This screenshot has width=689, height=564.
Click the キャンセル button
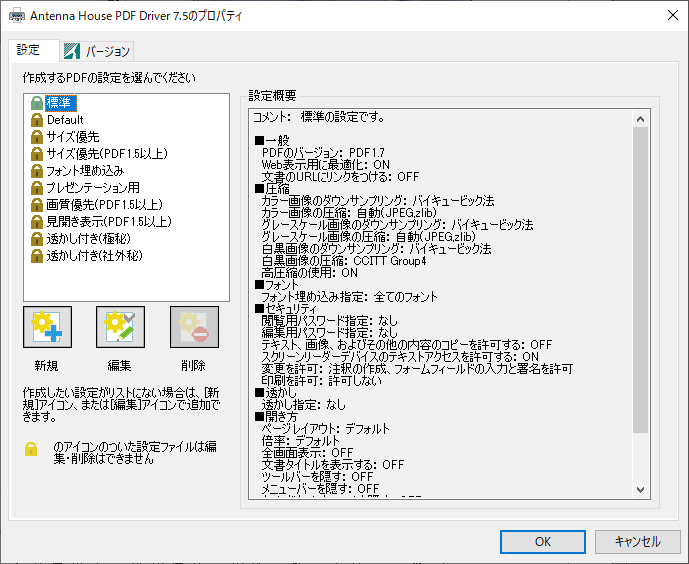pos(638,542)
